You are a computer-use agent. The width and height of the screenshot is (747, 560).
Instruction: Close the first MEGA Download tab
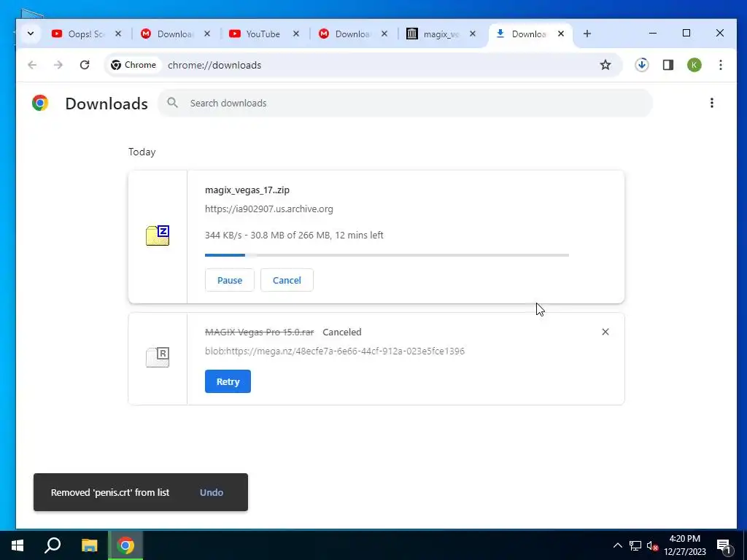tap(207, 34)
